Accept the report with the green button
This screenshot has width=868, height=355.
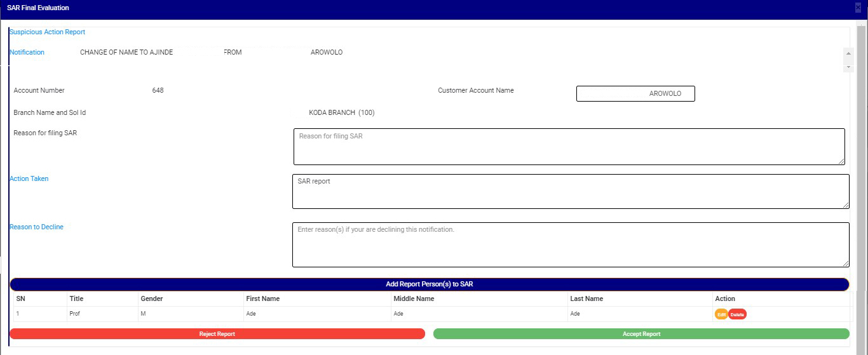pyautogui.click(x=641, y=334)
